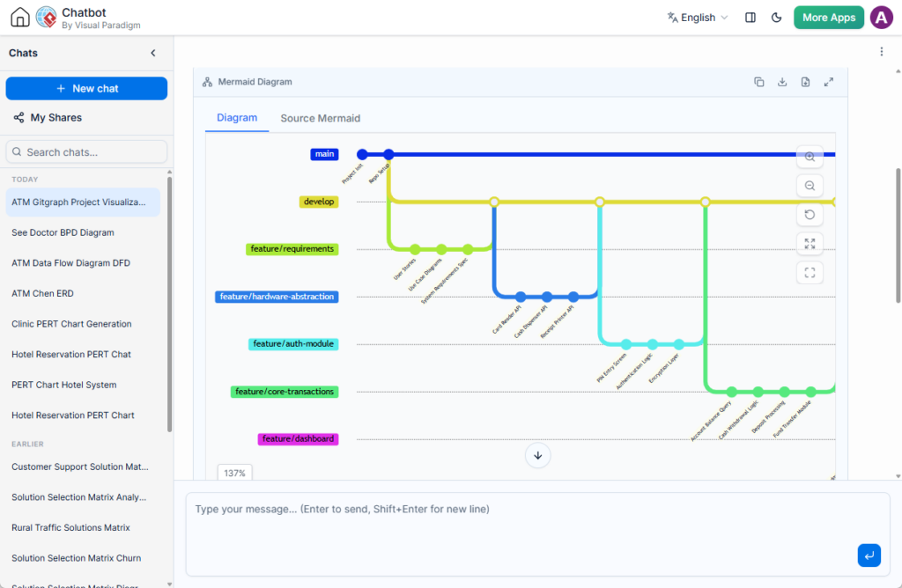Click the main branch label

coord(324,154)
